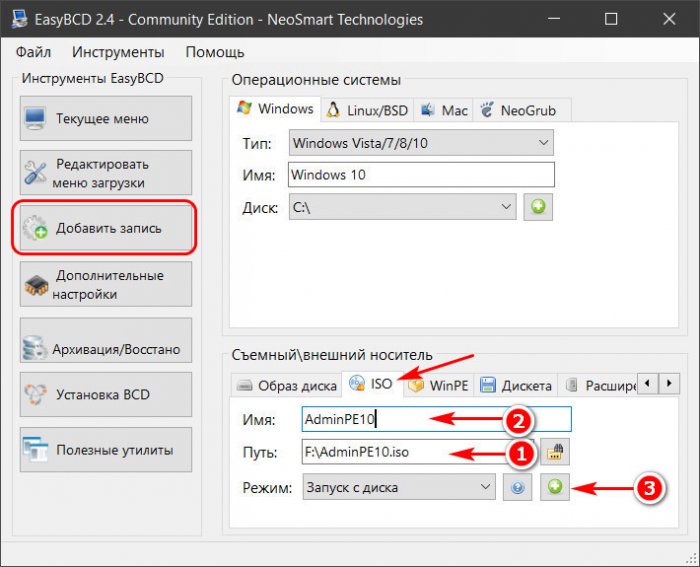Open Архивация/Восстановление section

(x=106, y=340)
